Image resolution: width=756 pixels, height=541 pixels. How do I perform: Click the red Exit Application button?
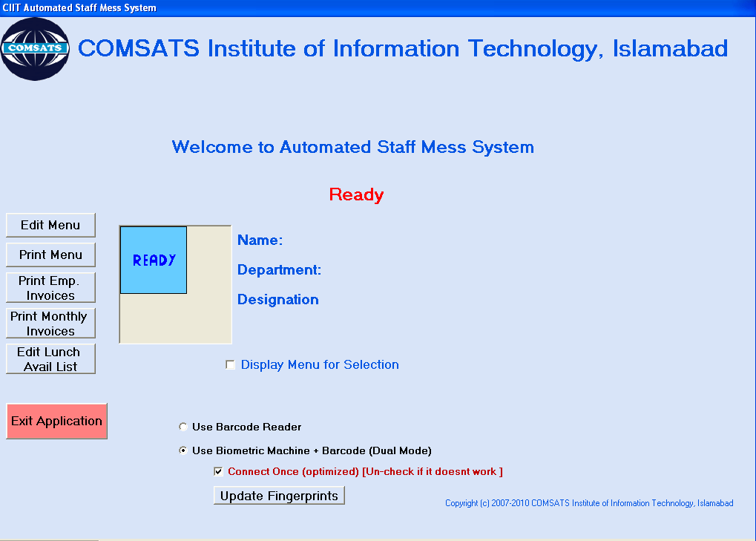pyautogui.click(x=56, y=421)
